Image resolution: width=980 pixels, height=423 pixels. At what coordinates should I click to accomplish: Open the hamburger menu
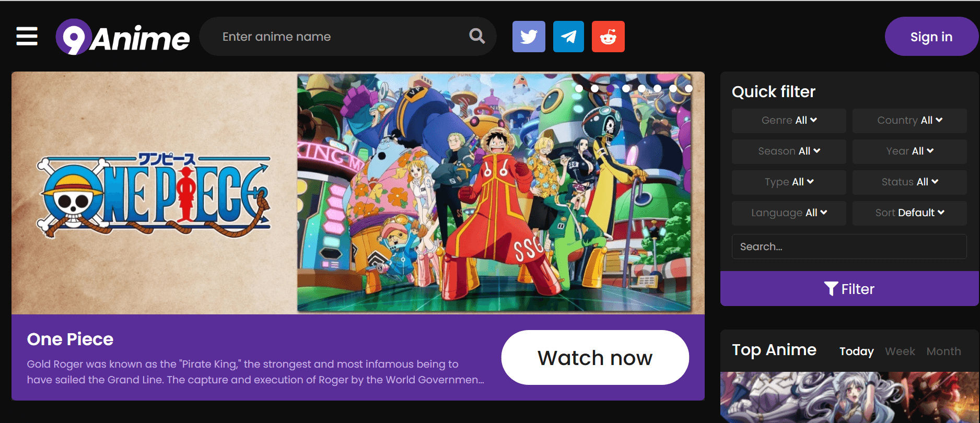click(27, 37)
